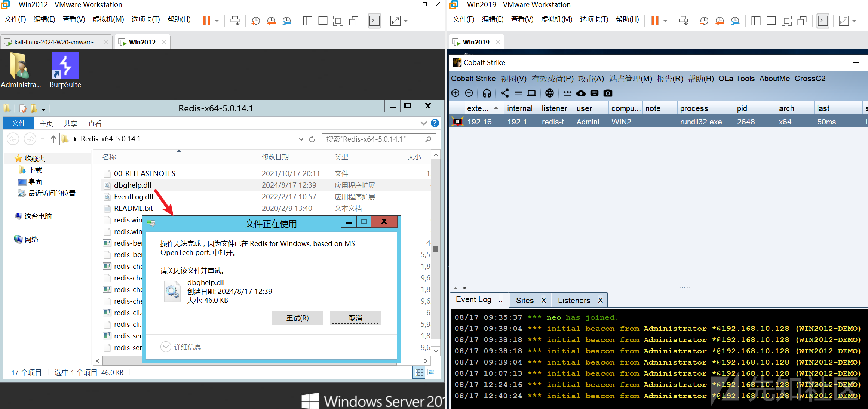Open keystrokes keyboard icon
The width and height of the screenshot is (868, 409).
594,93
